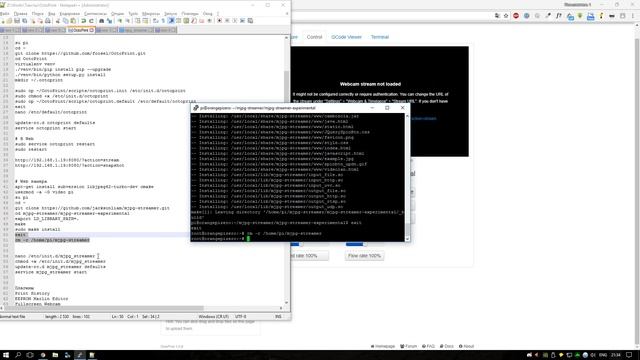The width and height of the screenshot is (640, 360).
Task: Open the Homepage footer link in OctoPrint
Action: pyautogui.click(x=383, y=347)
